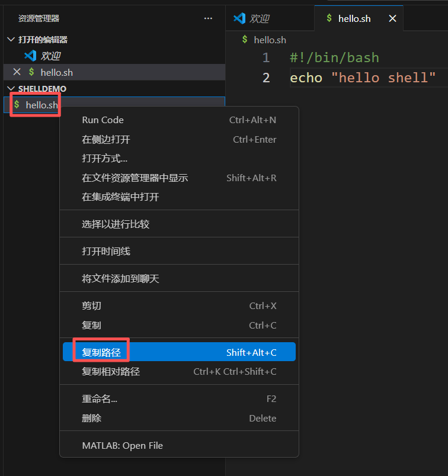Click the echo "hello shell" line
The width and height of the screenshot is (448, 476).
[363, 78]
